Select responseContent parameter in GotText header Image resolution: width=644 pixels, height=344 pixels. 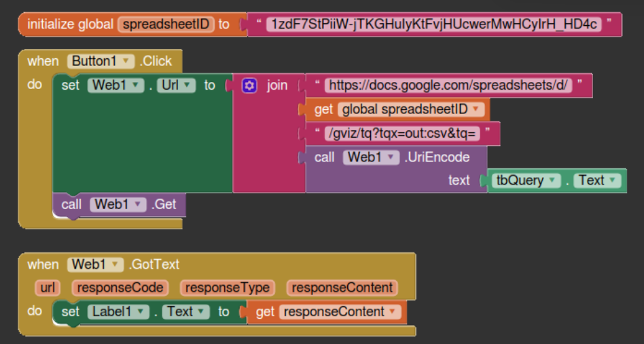(342, 288)
